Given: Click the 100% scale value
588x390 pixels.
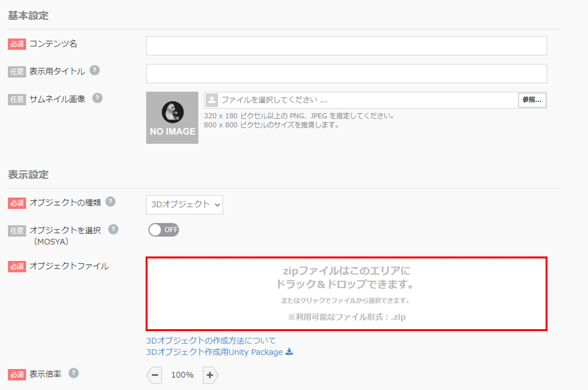Looking at the screenshot, I should click(x=182, y=375).
